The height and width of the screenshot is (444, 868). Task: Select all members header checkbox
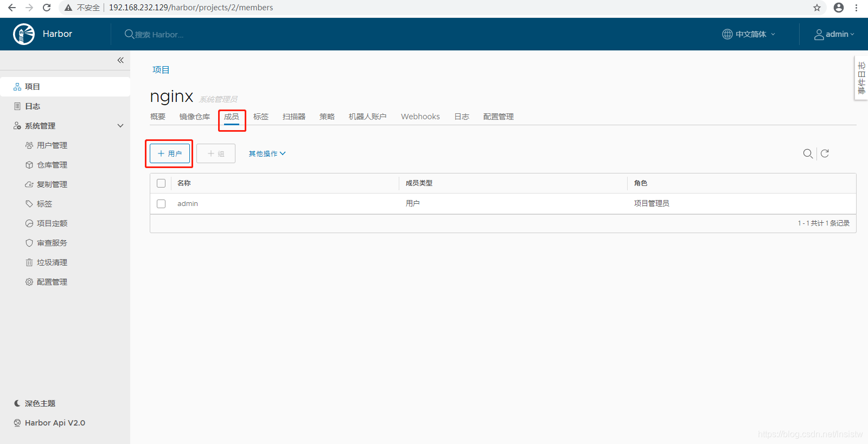pos(161,183)
